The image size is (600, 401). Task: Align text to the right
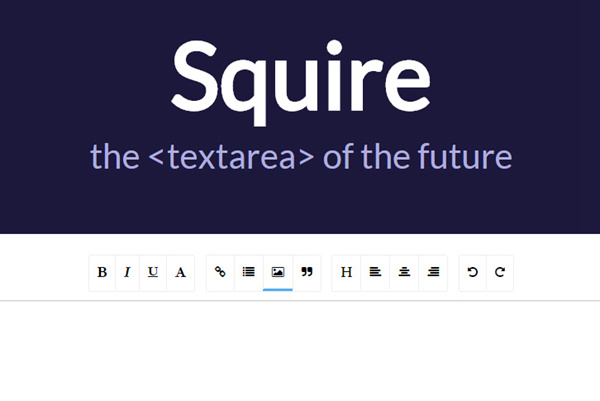pyautogui.click(x=433, y=272)
